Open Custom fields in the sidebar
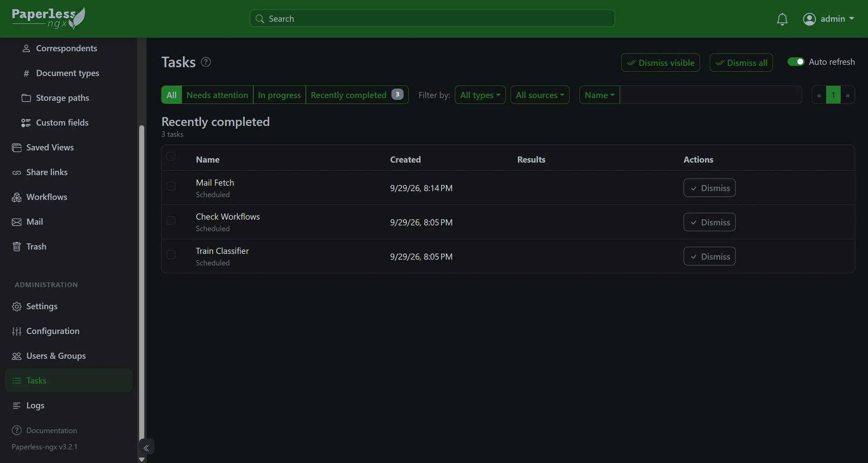This screenshot has width=868, height=463. click(62, 123)
